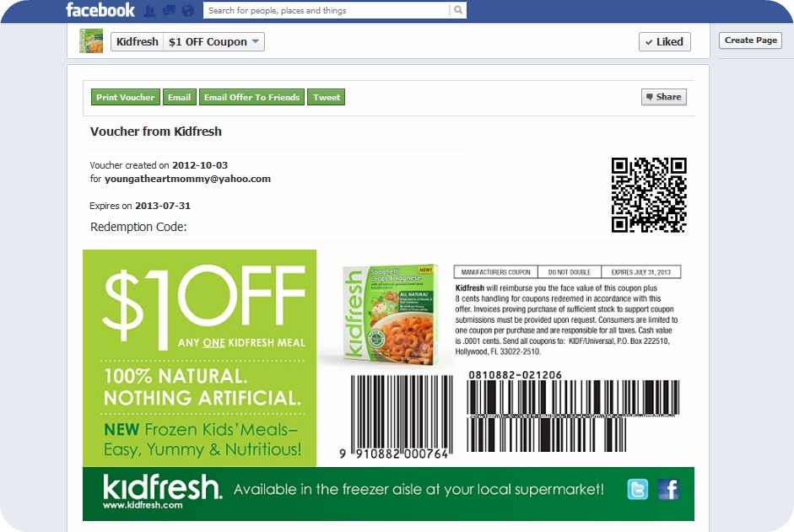Click Email Offer To Friends
The width and height of the screenshot is (794, 532).
click(x=251, y=97)
